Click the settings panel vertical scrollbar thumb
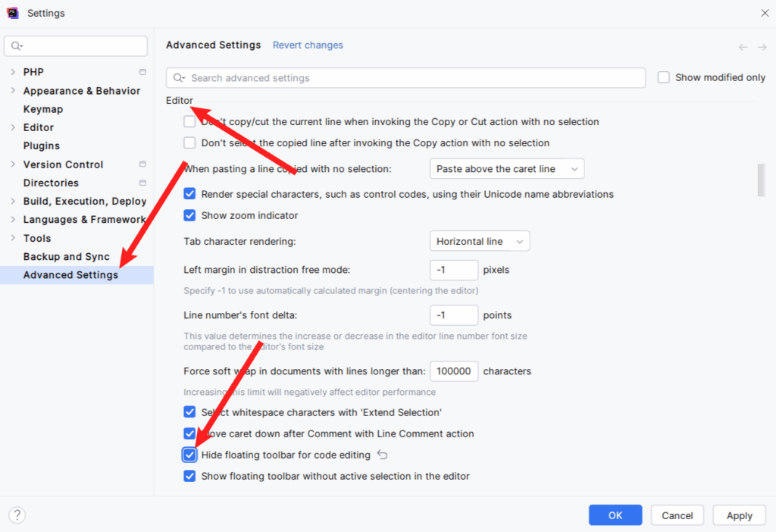Viewport: 776px width, 532px height. pos(761,180)
